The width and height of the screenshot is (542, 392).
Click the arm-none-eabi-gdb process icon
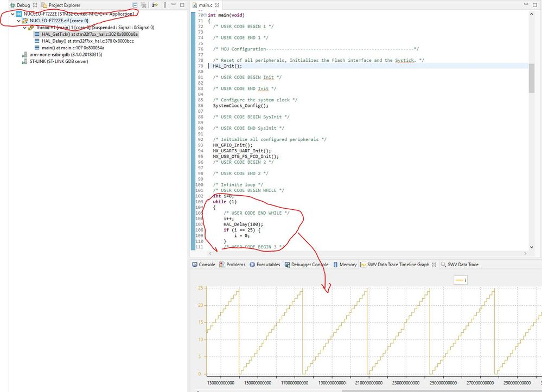pos(24,55)
